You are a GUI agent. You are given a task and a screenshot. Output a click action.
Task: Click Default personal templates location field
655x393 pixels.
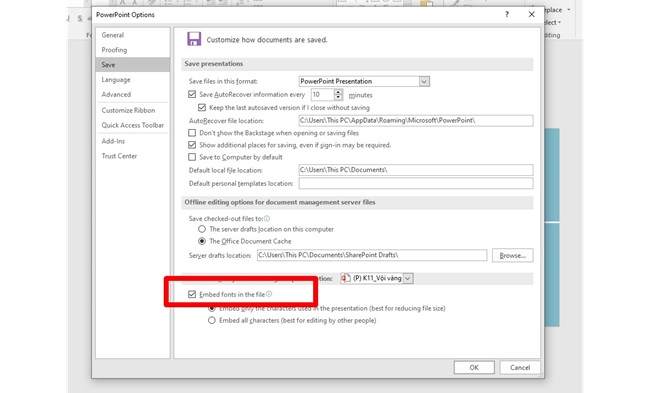[416, 183]
